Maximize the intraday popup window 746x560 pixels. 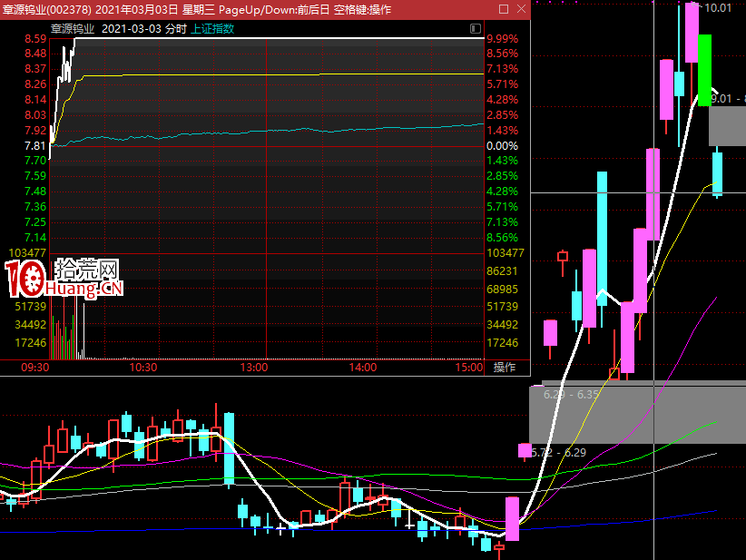(x=502, y=8)
